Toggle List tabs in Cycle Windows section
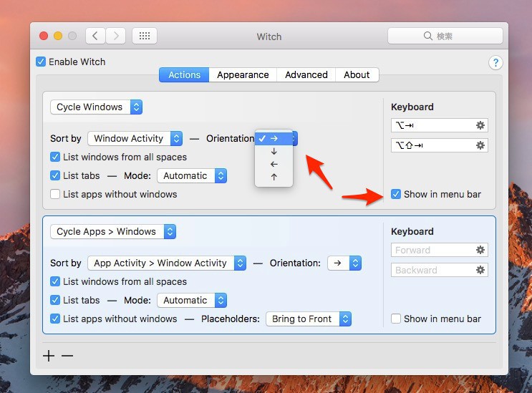532x393 pixels. 55,175
